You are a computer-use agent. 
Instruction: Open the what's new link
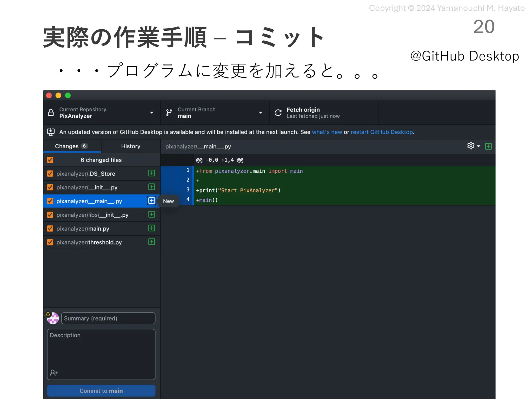pyautogui.click(x=327, y=132)
